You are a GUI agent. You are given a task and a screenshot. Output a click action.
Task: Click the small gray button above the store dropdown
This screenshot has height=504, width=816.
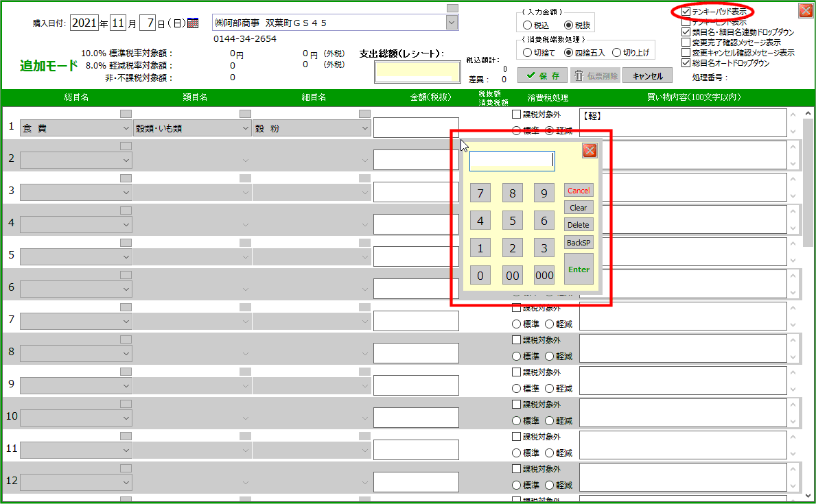point(452,8)
